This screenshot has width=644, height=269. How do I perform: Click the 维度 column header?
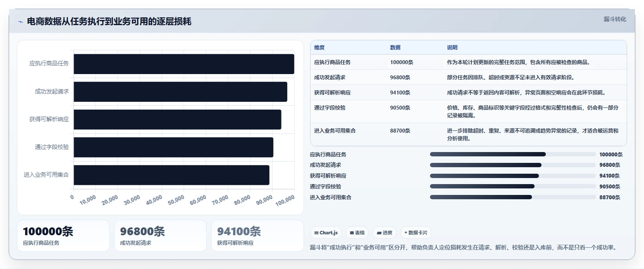click(319, 48)
